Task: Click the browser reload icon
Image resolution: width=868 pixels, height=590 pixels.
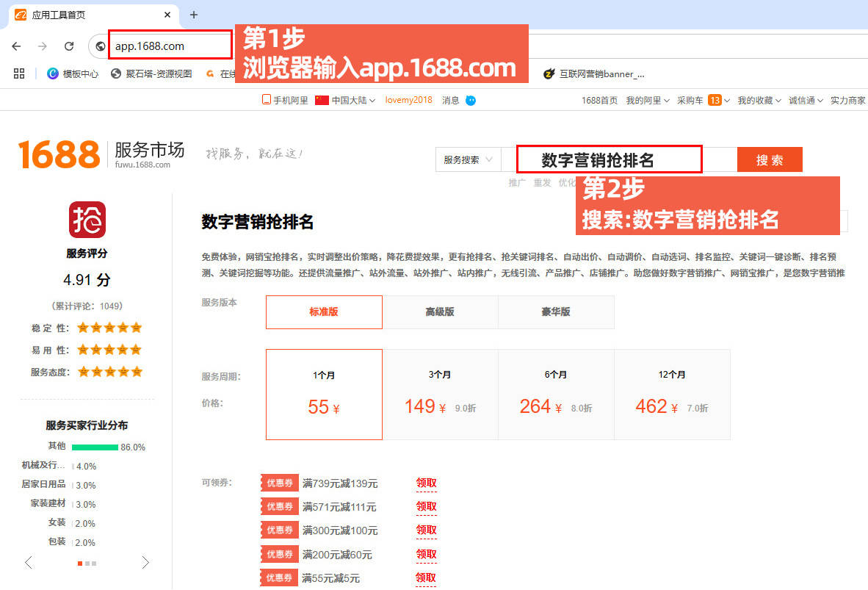Action: [x=69, y=46]
